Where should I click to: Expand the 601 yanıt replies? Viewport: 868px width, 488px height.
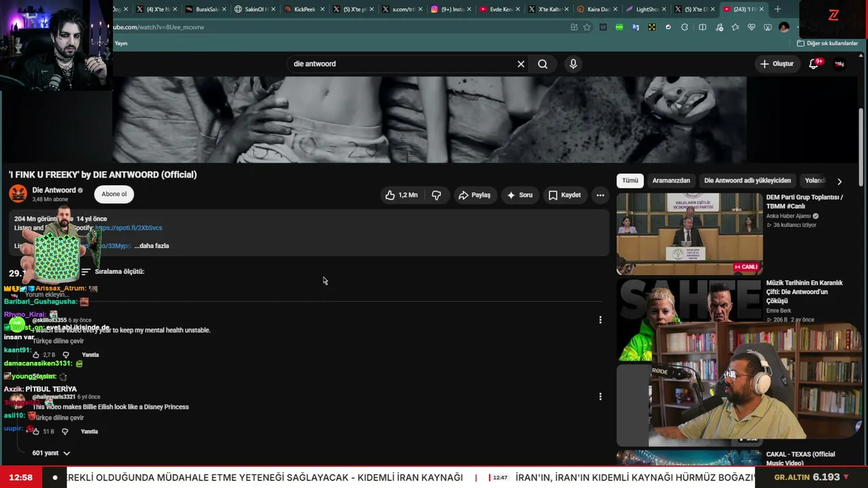click(x=51, y=453)
